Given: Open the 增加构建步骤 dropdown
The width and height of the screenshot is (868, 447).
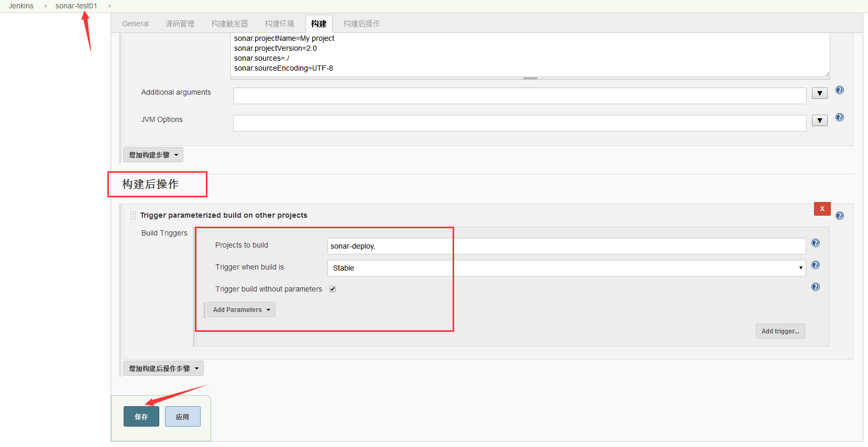Looking at the screenshot, I should pyautogui.click(x=153, y=155).
